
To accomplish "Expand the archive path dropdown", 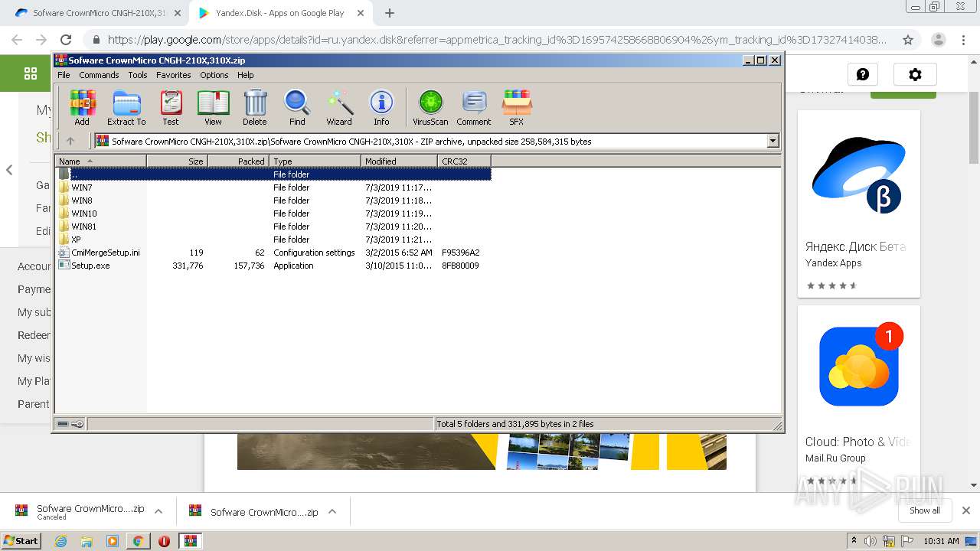I will click(x=773, y=141).
